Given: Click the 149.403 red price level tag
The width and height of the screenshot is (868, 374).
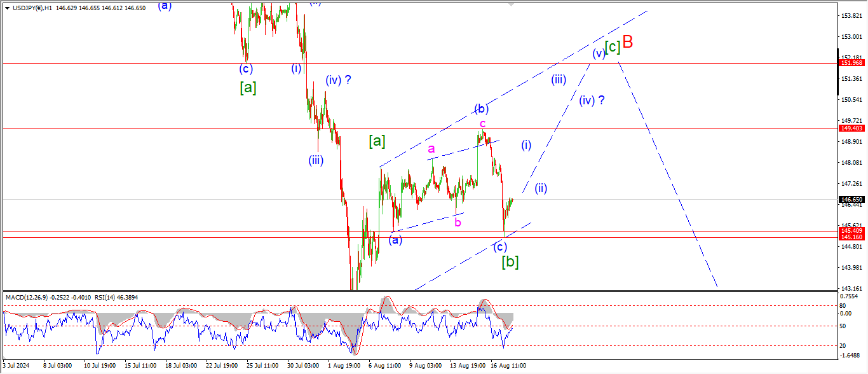Looking at the screenshot, I should [x=851, y=128].
